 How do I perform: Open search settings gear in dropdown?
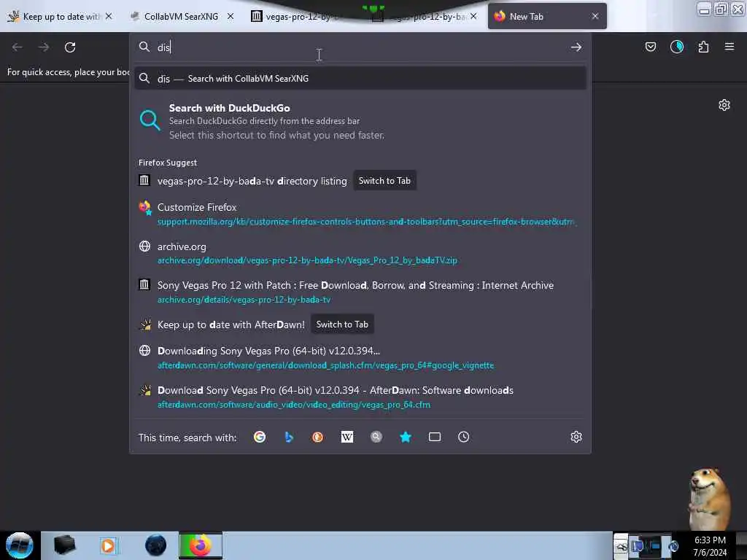click(x=576, y=437)
